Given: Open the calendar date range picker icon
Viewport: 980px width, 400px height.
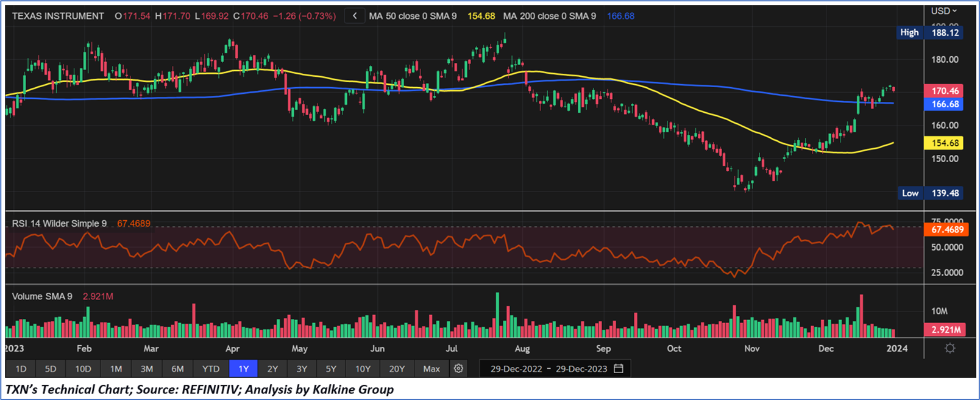Looking at the screenshot, I should point(619,368).
